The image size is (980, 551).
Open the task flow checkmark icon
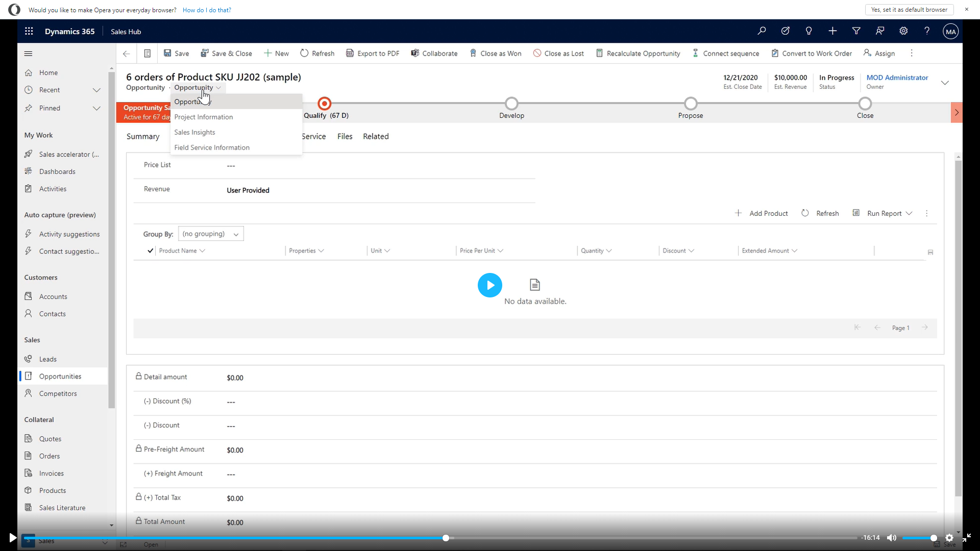(785, 31)
